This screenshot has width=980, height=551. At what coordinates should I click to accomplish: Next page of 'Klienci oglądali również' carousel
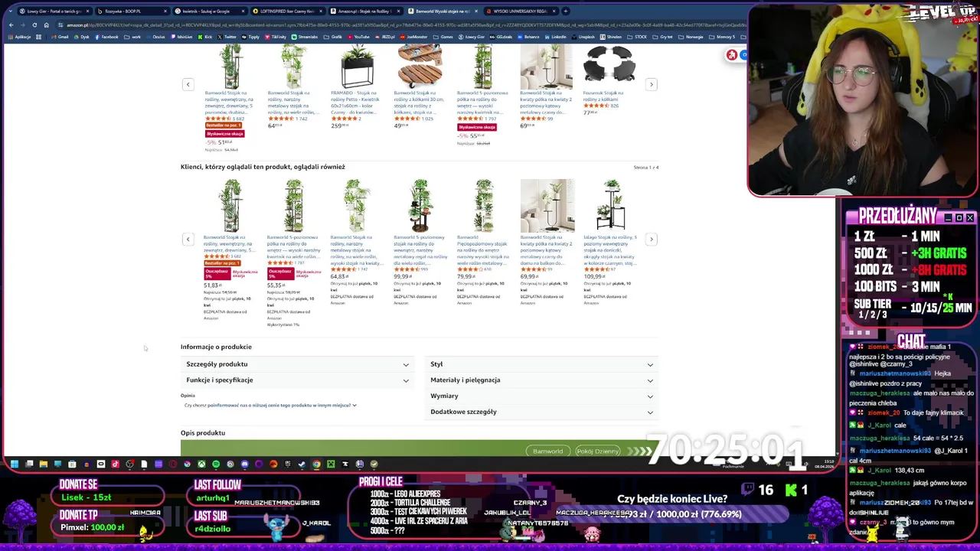point(652,240)
